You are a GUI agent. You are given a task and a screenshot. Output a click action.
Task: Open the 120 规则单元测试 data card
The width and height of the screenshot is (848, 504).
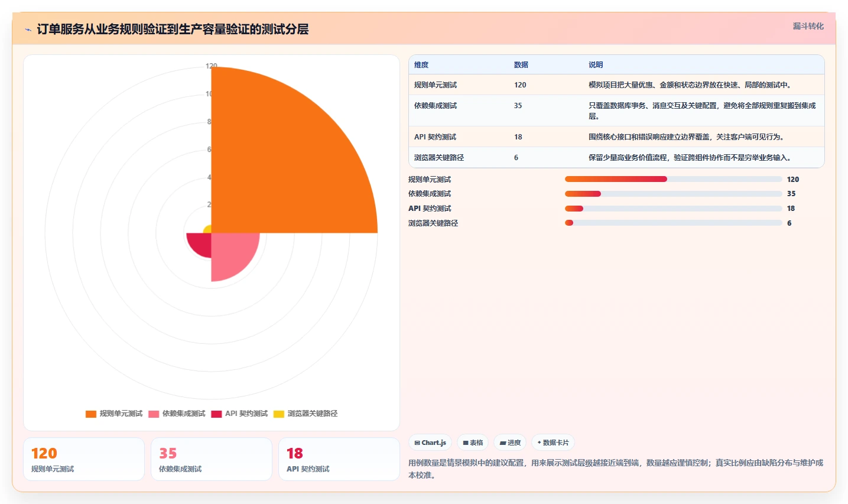[x=84, y=459]
